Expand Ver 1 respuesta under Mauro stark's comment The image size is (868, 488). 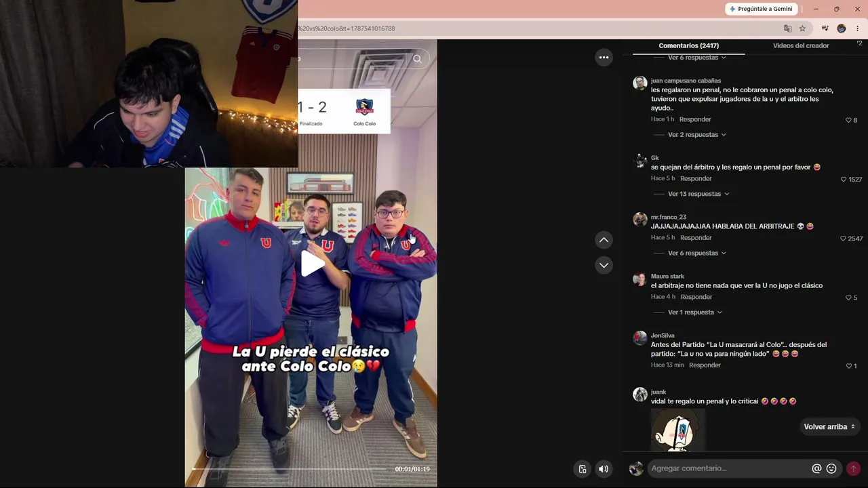tap(695, 312)
